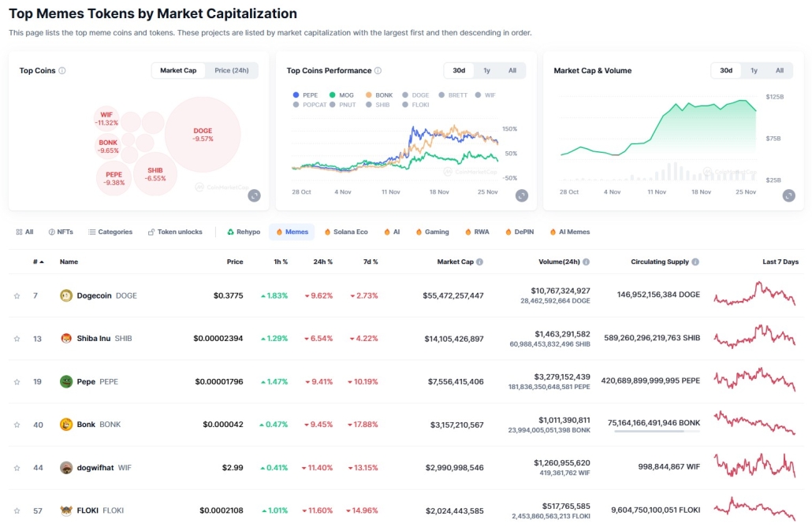The height and width of the screenshot is (527, 812).
Task: Click the Token unlocks icon
Action: [x=150, y=232]
